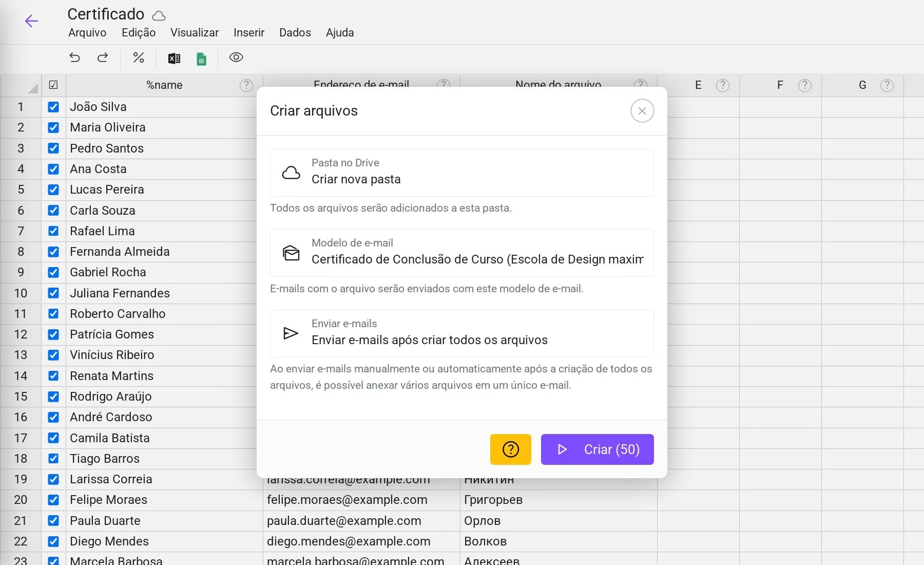
Task: Open help for the %name column
Action: click(x=246, y=85)
